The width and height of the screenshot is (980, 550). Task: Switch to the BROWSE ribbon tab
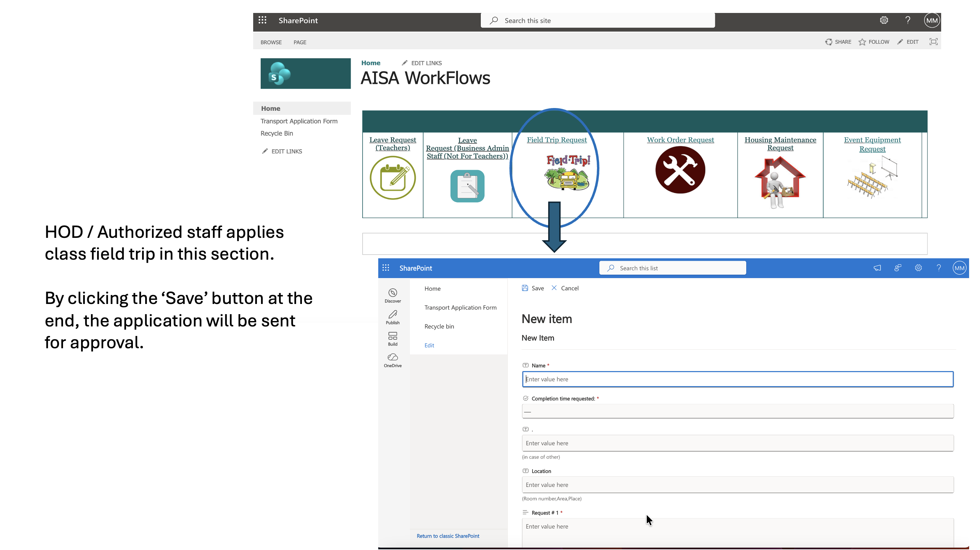(x=271, y=42)
